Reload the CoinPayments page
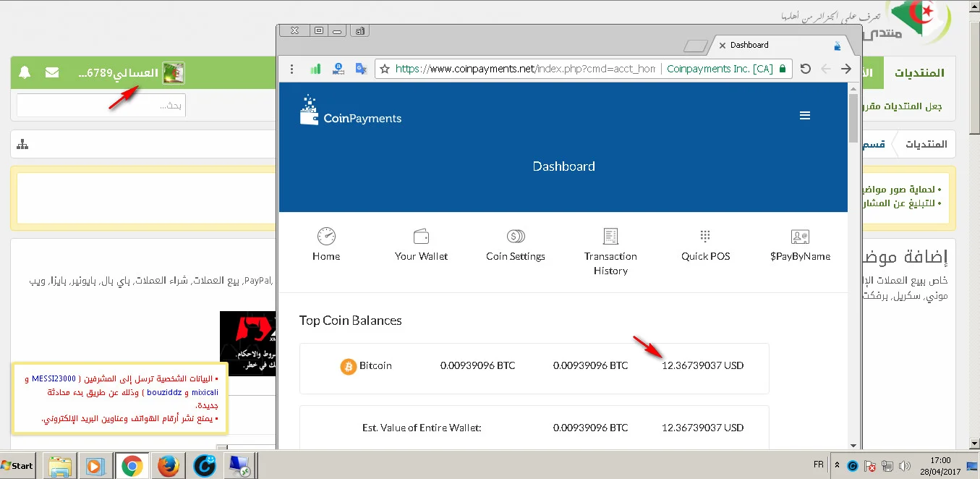Screen dimensions: 980x479 [x=805, y=69]
